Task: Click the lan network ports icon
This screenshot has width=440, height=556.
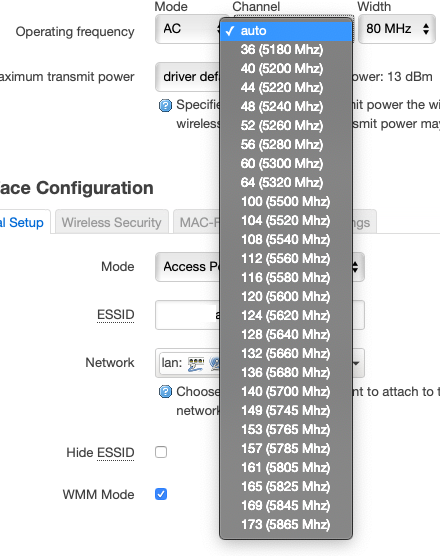Action: pyautogui.click(x=196, y=363)
